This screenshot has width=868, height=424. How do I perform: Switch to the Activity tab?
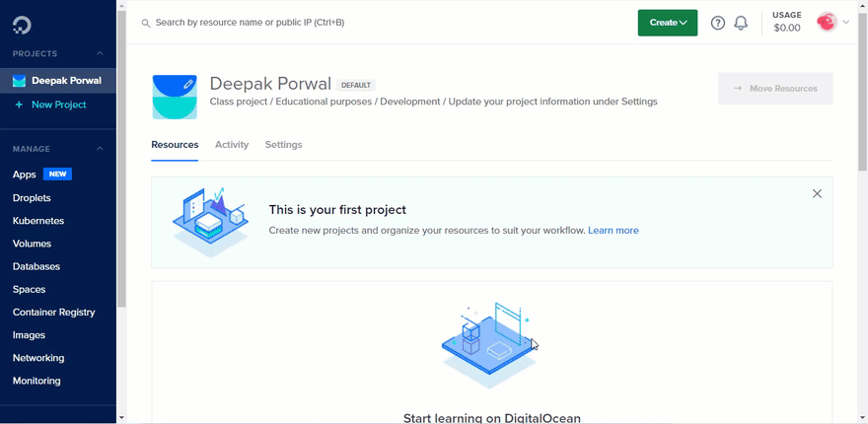click(x=232, y=145)
